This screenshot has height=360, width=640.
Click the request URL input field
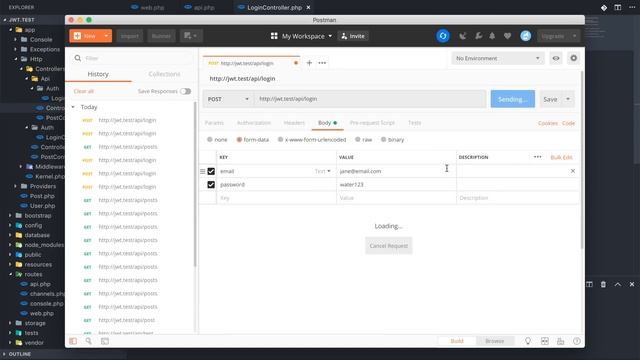point(370,99)
